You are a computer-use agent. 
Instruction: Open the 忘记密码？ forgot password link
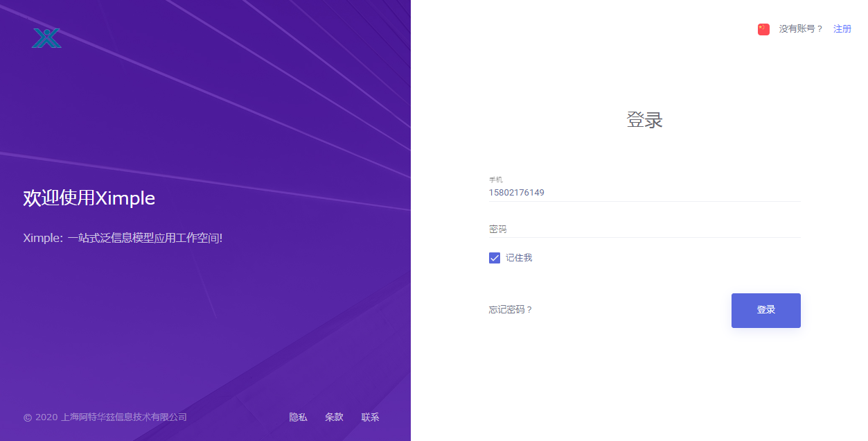pos(511,310)
